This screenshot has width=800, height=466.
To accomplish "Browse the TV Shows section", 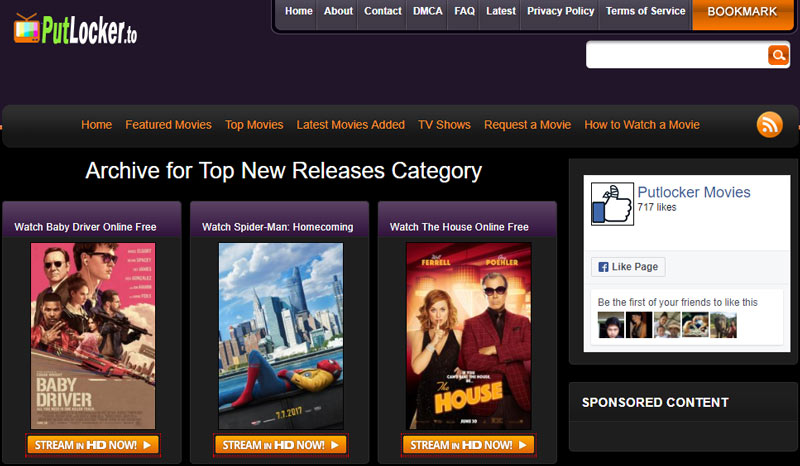I will pos(444,125).
